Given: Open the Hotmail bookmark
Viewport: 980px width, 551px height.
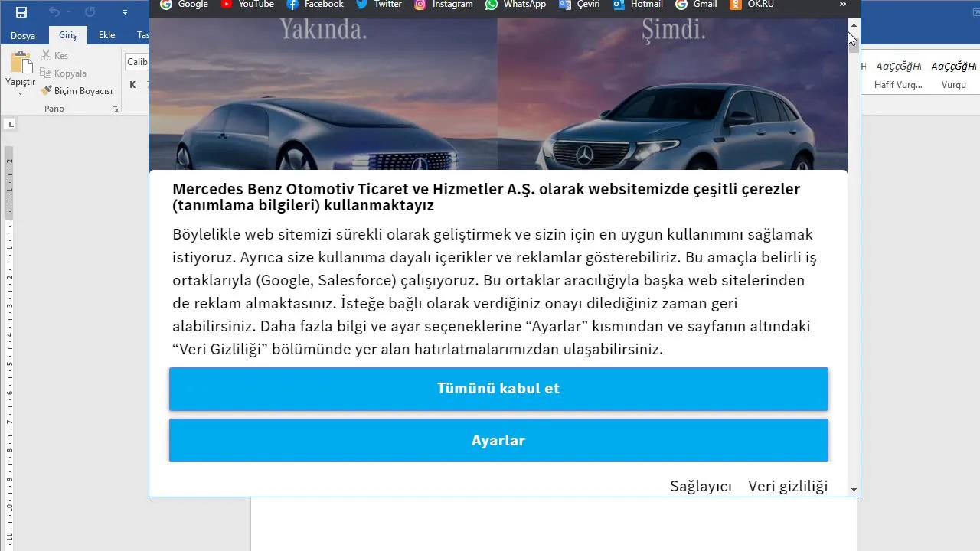Looking at the screenshot, I should click(638, 4).
